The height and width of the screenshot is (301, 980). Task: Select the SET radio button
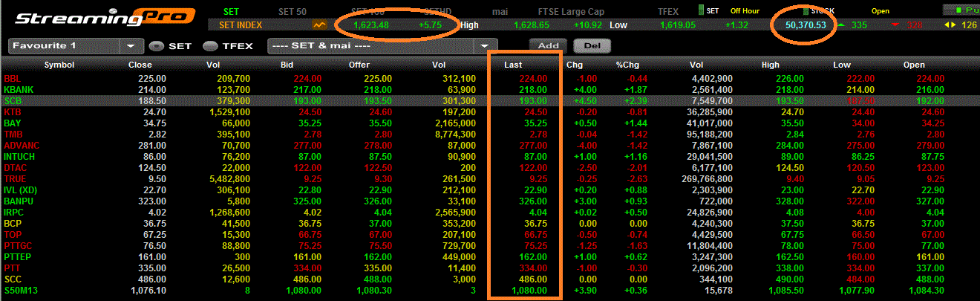coord(155,45)
